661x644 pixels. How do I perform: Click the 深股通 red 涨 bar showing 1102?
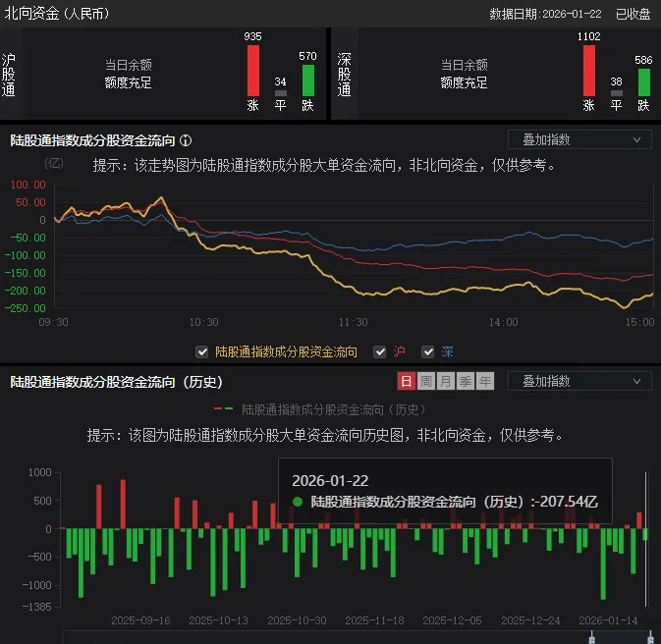[589, 71]
